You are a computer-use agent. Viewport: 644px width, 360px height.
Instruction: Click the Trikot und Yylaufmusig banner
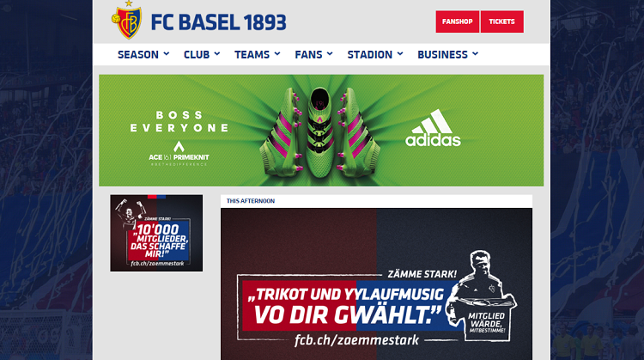pyautogui.click(x=376, y=284)
